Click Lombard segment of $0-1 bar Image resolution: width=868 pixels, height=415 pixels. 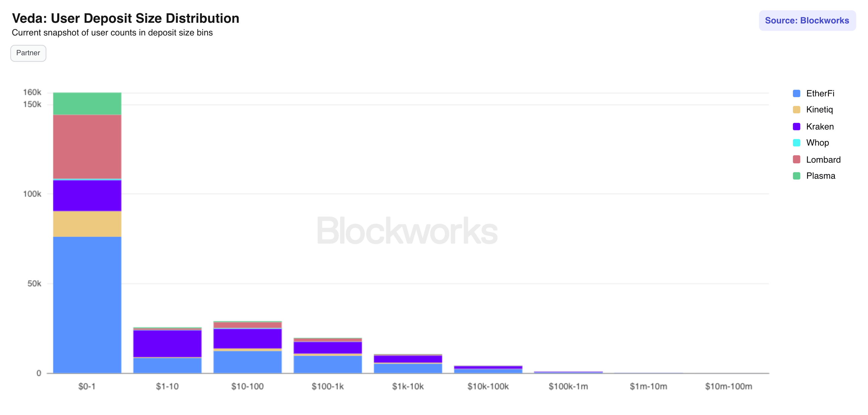click(x=87, y=147)
